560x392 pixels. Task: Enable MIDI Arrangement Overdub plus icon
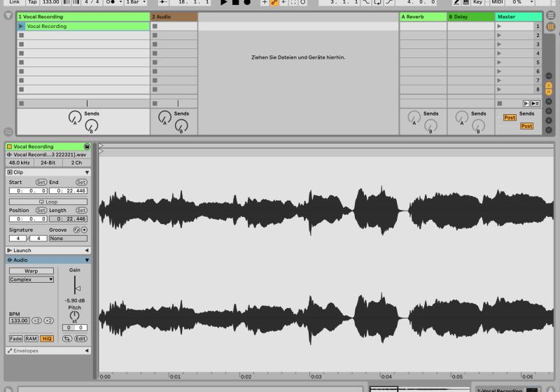pyautogui.click(x=265, y=2)
